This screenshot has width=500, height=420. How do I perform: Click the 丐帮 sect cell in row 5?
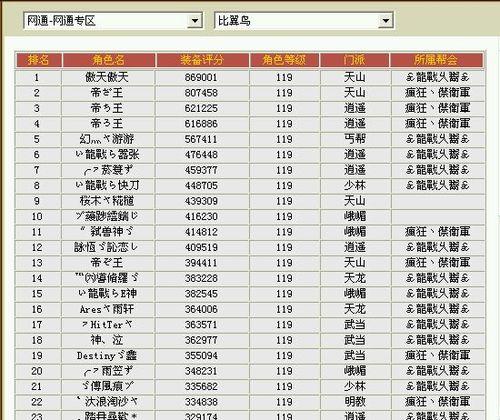coord(355,139)
